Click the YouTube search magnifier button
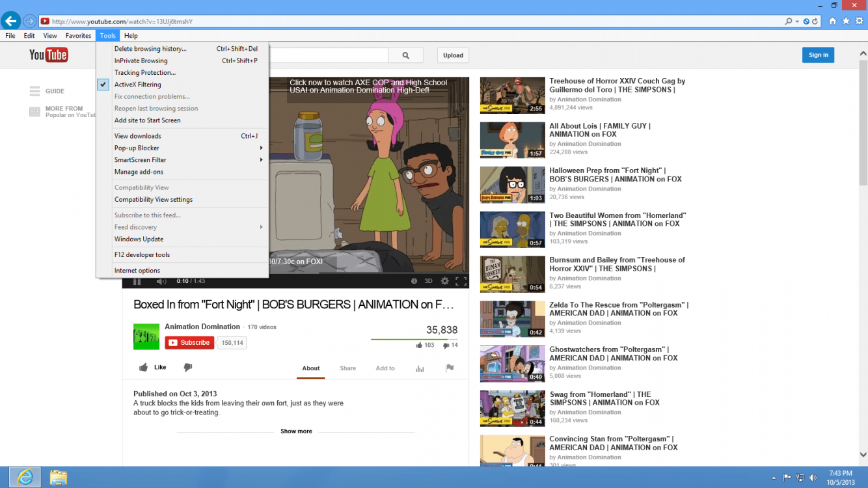This screenshot has width=868, height=488. (405, 55)
